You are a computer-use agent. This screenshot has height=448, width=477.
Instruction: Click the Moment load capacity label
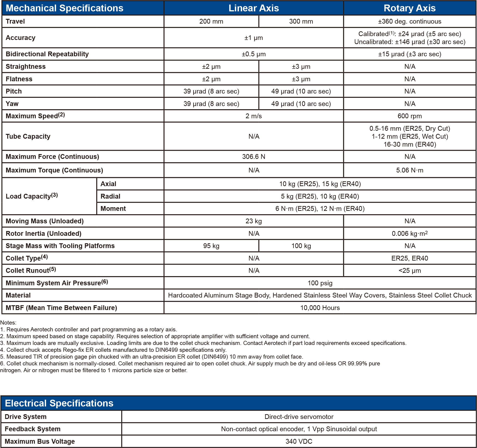(113, 209)
